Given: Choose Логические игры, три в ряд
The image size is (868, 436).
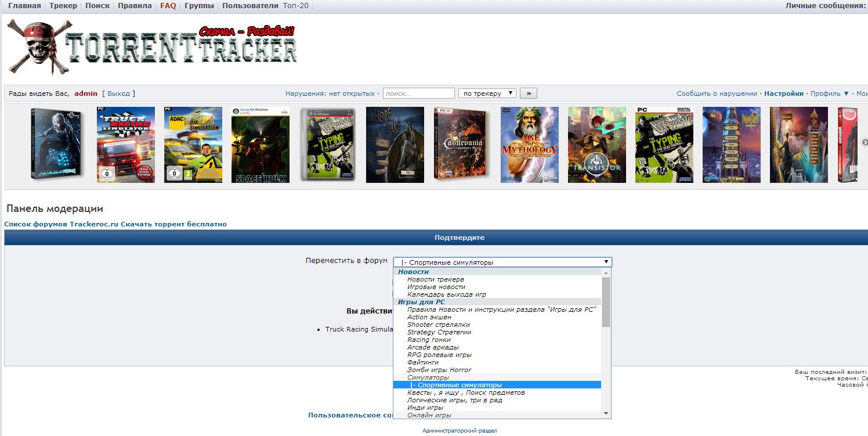Looking at the screenshot, I should 454,400.
